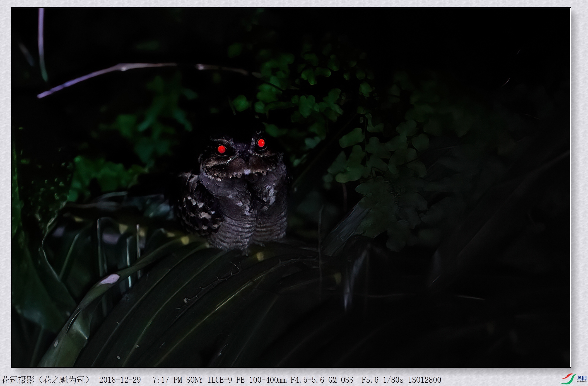Click the large palm leaf under the owl

[x=212, y=293]
